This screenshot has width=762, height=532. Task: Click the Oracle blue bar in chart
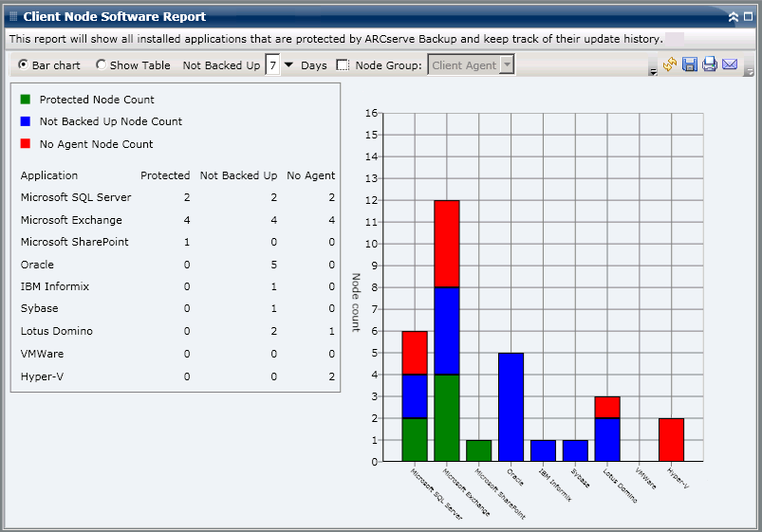pyautogui.click(x=511, y=407)
